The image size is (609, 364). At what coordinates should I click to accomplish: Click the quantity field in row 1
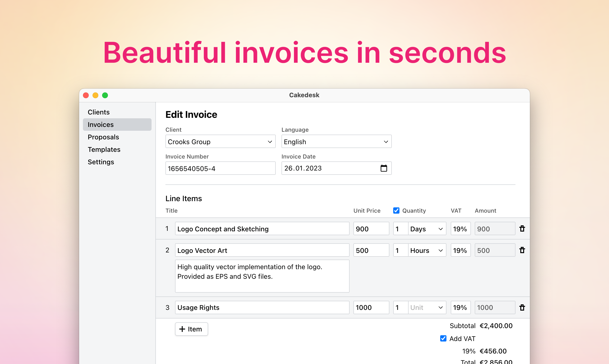pyautogui.click(x=401, y=229)
